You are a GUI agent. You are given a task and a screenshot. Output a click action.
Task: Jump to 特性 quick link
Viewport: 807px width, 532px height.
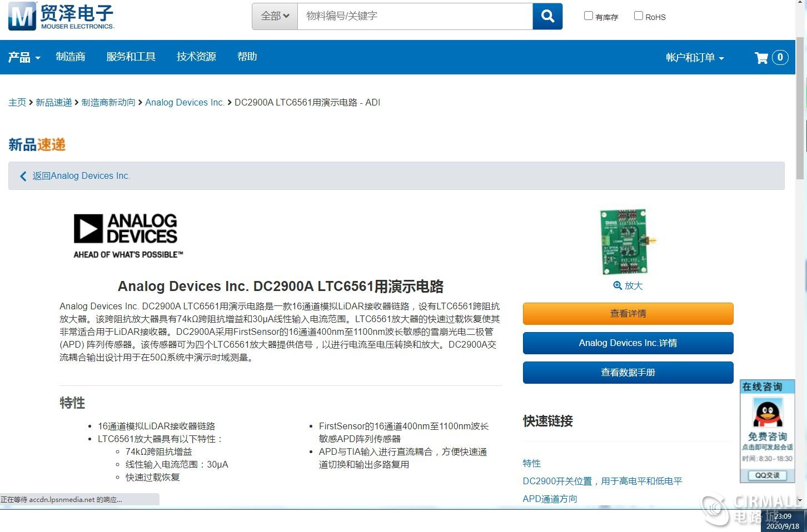click(x=532, y=463)
